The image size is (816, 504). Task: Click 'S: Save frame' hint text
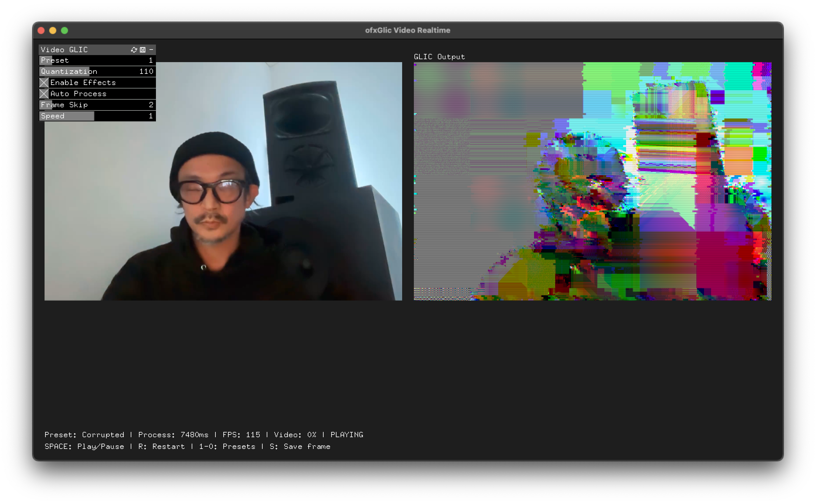coord(300,446)
